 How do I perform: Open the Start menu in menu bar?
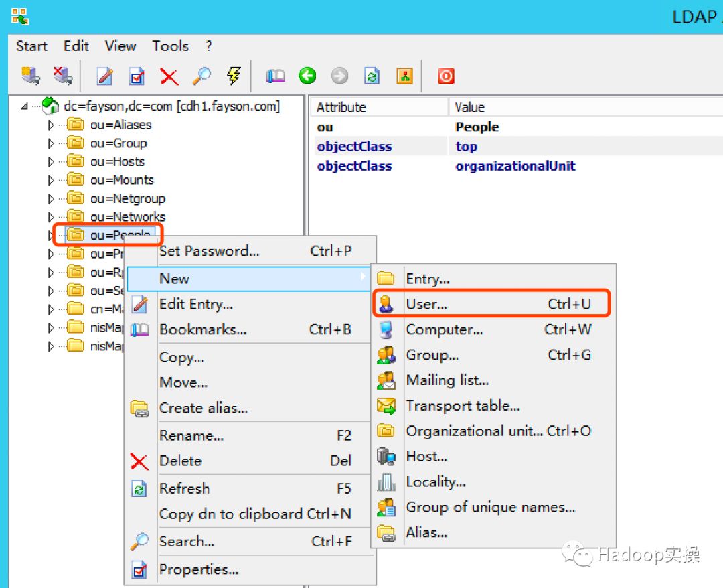point(32,46)
